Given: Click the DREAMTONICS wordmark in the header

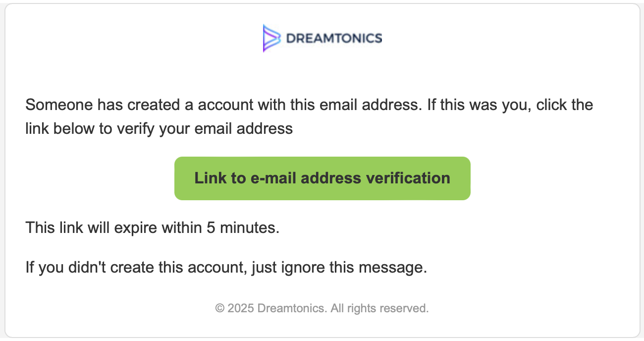Looking at the screenshot, I should tap(334, 38).
